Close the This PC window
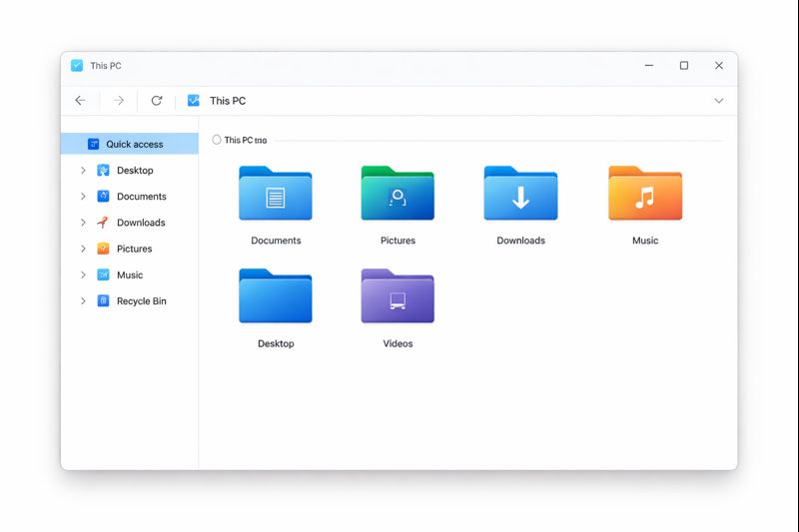This screenshot has height=532, width=799. point(718,65)
